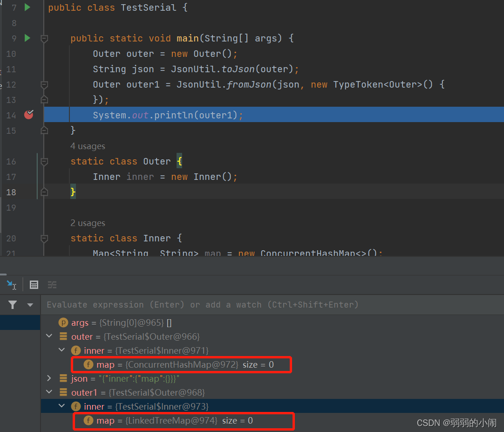
Task: Click fold end marker on line 18
Action: pyautogui.click(x=44, y=192)
